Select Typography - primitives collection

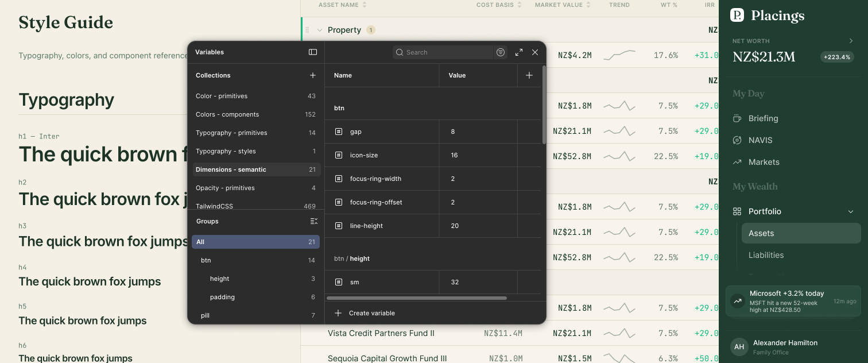(256, 133)
